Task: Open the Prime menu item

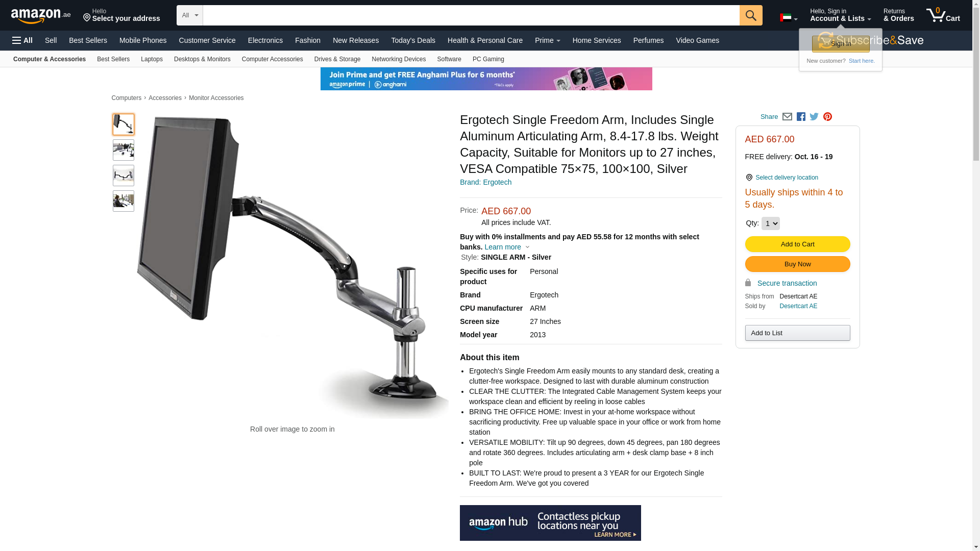Action: [x=547, y=40]
